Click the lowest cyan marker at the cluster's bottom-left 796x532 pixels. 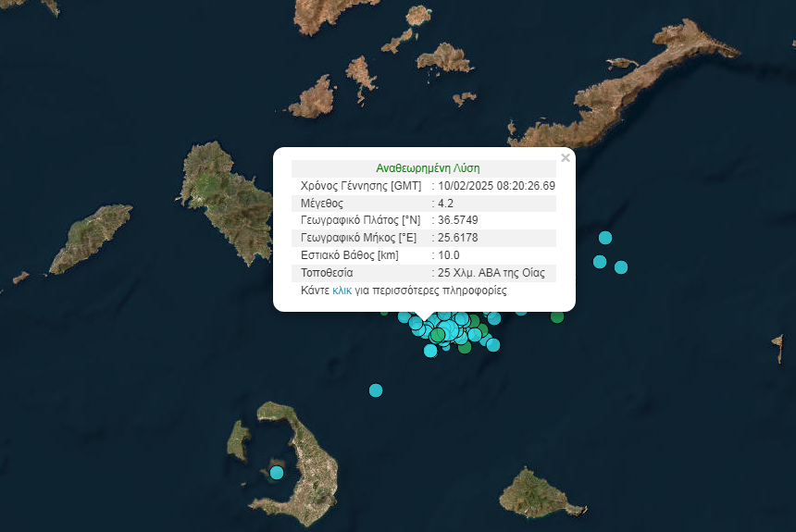point(430,351)
